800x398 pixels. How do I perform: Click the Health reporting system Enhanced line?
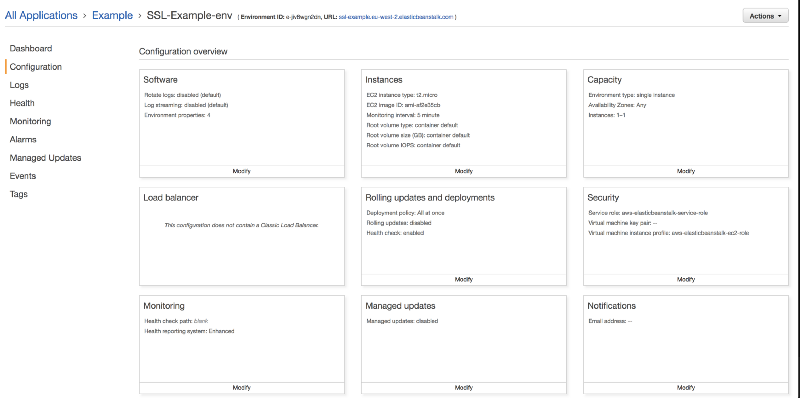189,331
